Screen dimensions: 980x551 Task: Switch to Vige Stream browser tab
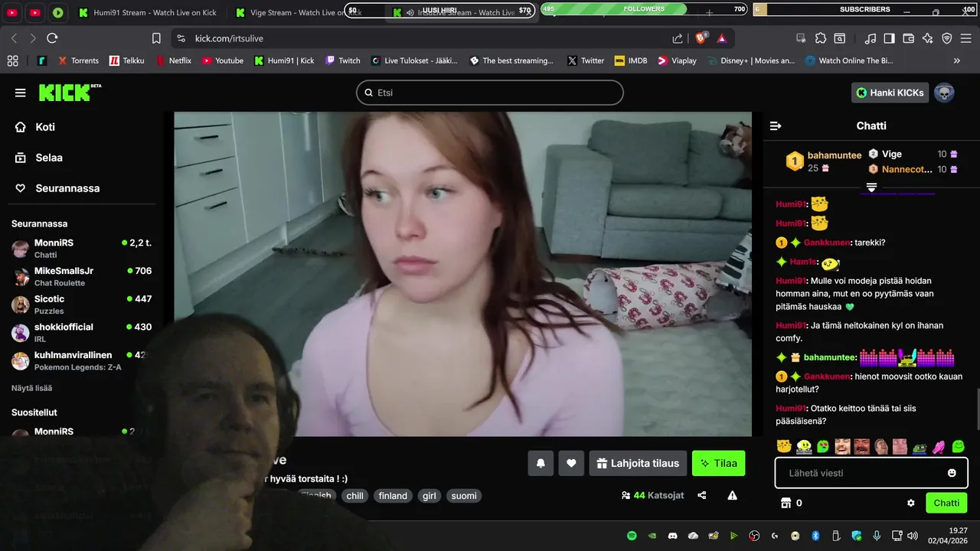click(x=299, y=12)
